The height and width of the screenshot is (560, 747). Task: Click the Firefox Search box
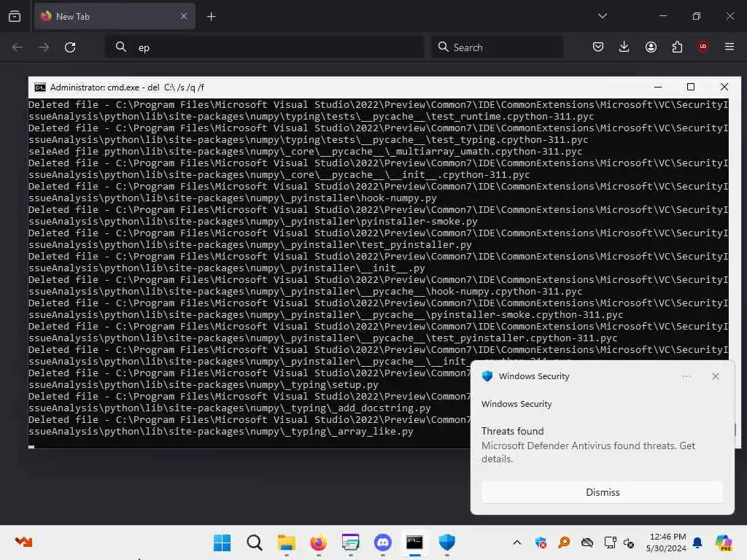497,47
